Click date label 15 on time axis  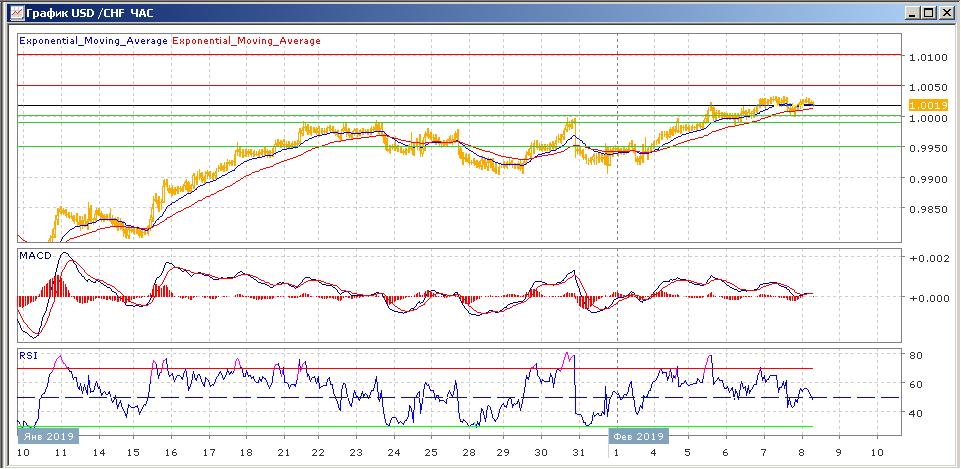pos(132,452)
